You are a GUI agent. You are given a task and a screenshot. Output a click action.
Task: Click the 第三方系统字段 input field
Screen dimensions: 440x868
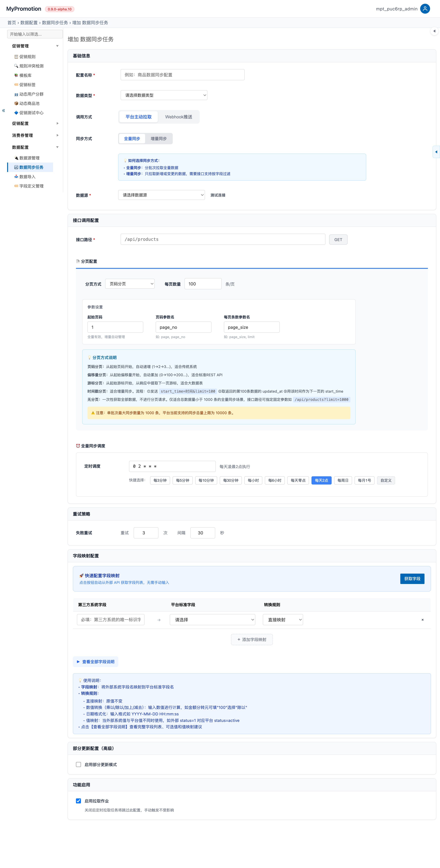(111, 620)
